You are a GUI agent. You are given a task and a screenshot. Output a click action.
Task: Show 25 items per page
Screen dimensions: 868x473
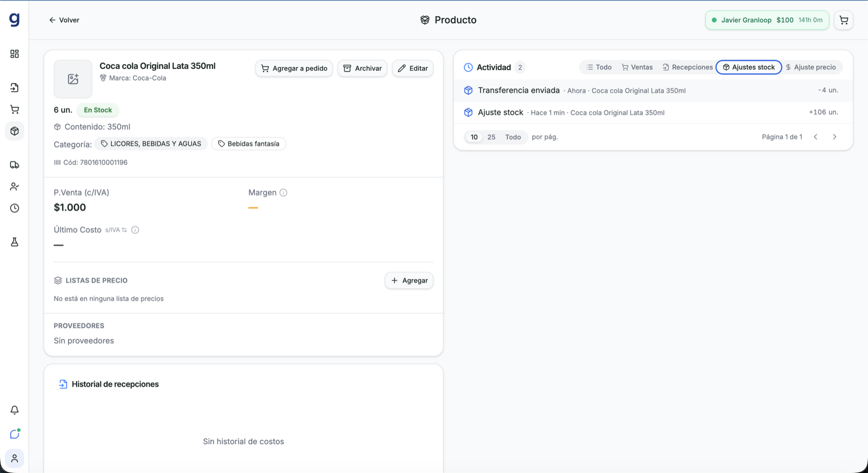click(x=492, y=137)
